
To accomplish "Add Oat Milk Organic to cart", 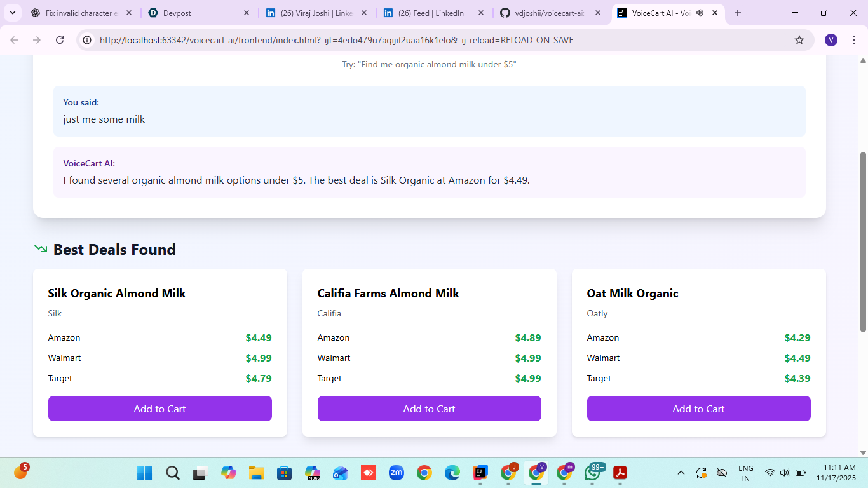I will 699,409.
